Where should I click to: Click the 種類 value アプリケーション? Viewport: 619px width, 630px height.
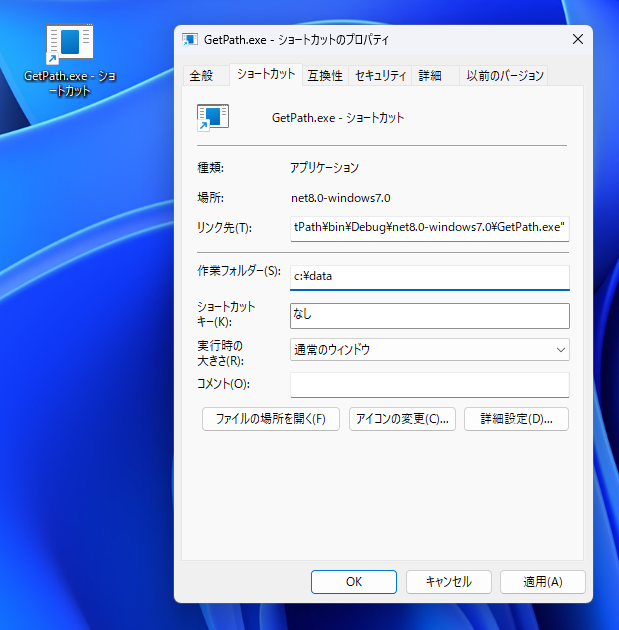click(x=325, y=168)
